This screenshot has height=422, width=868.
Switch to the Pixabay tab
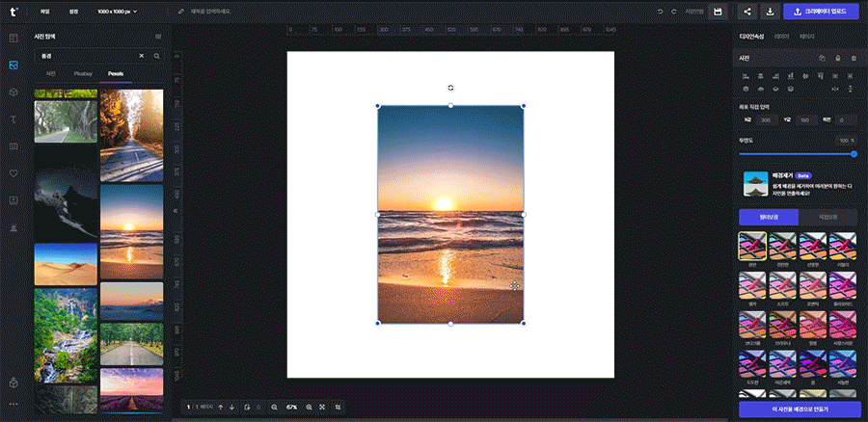(83, 73)
